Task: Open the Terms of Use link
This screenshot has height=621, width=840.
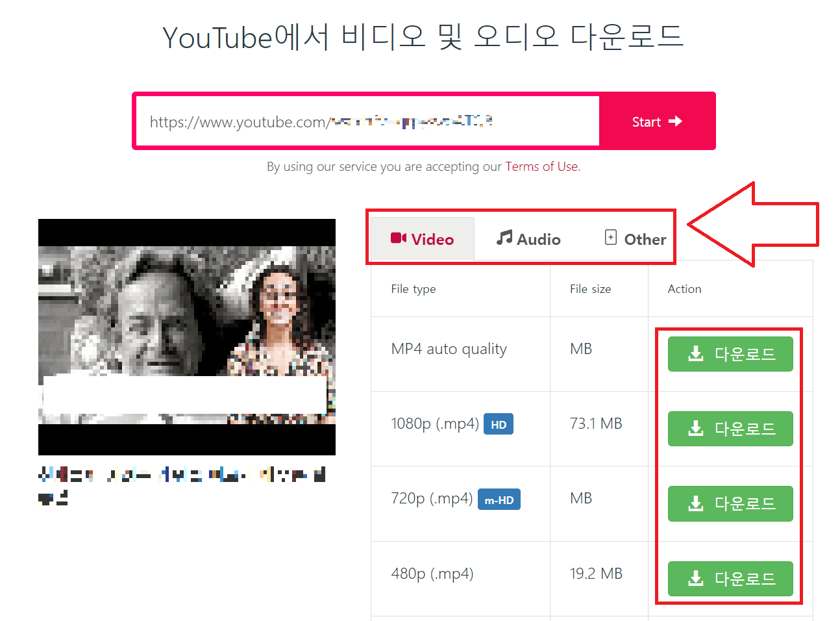Action: [541, 166]
